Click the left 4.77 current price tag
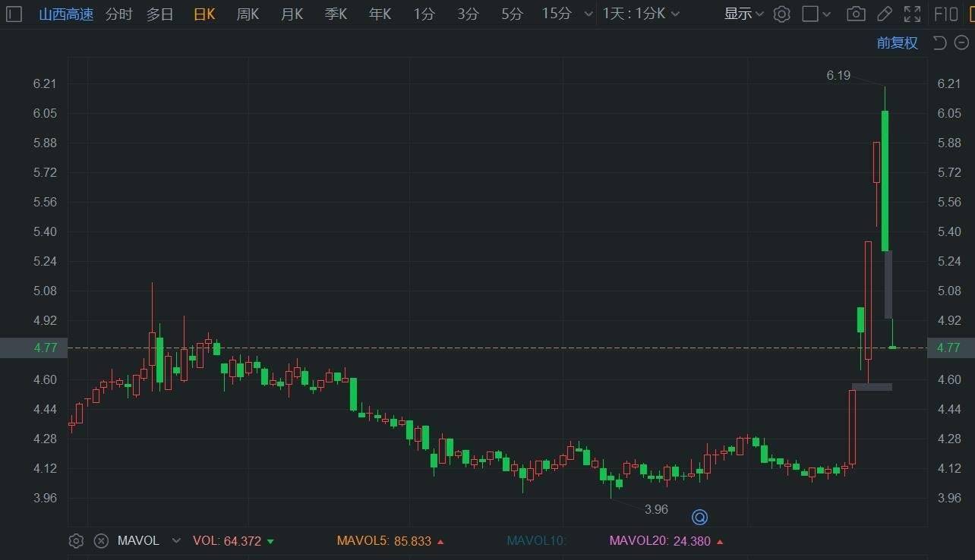This screenshot has width=975, height=560. [x=33, y=348]
